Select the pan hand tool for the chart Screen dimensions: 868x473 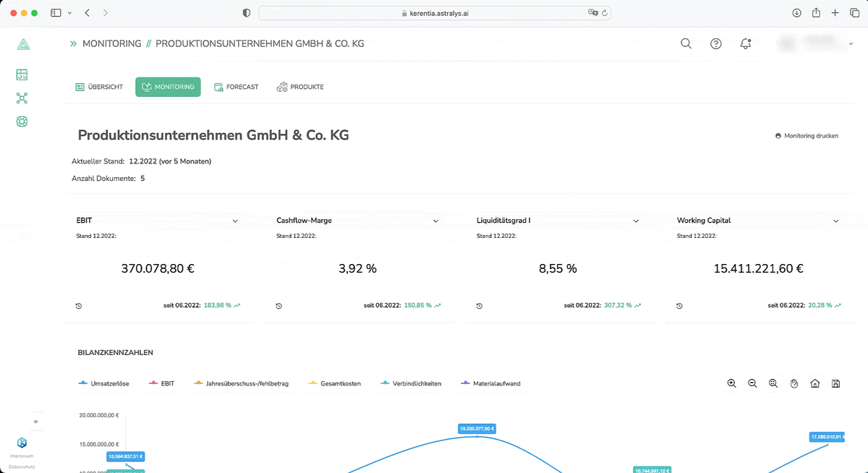pyautogui.click(x=793, y=383)
